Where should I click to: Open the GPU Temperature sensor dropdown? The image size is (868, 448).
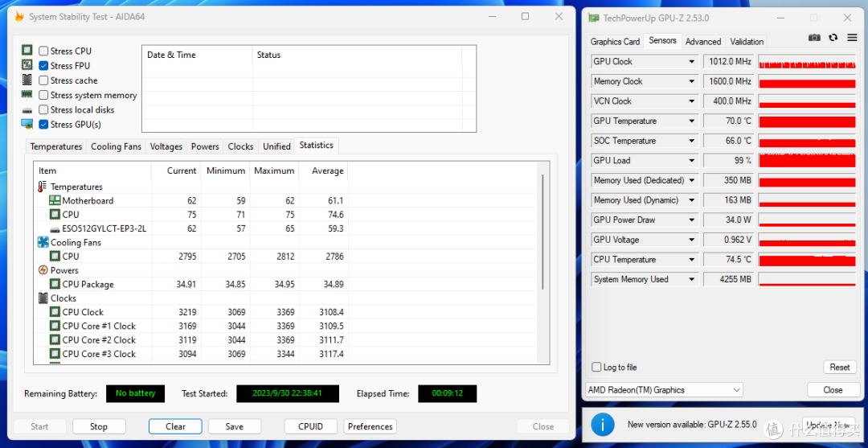[691, 121]
